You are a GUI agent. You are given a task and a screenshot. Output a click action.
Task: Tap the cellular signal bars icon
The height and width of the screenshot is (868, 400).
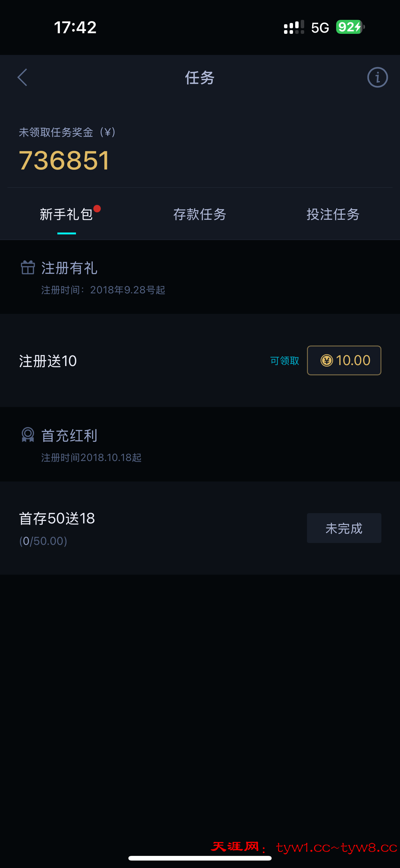tap(294, 27)
